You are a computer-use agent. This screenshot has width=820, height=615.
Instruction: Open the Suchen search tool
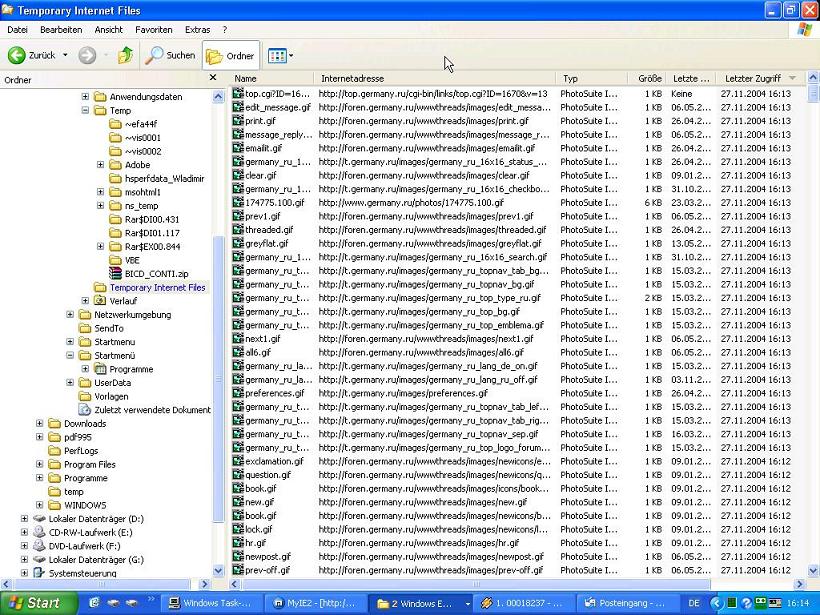[170, 55]
